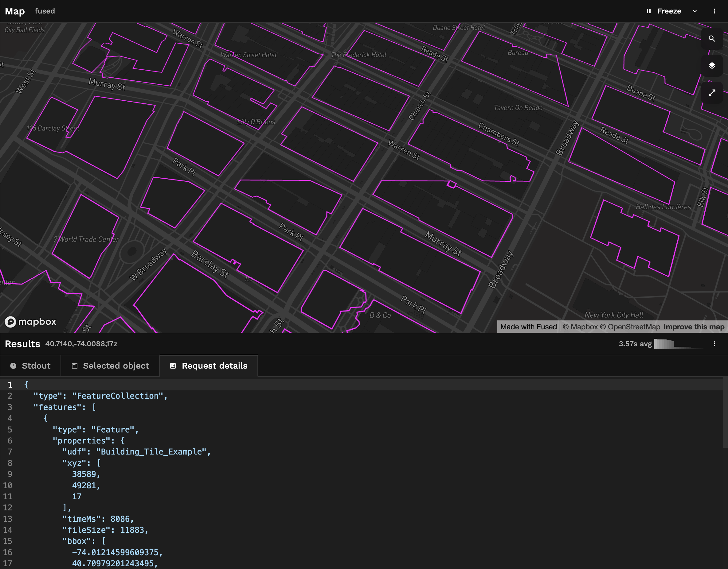
Task: Switch to the Selected object tab
Action: pyautogui.click(x=110, y=366)
